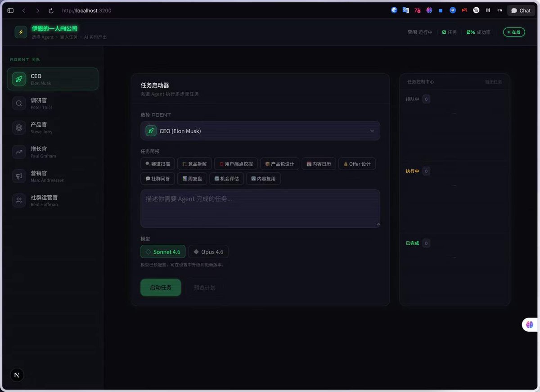
Task: Click the white circular extension icon
Action: (x=476, y=10)
